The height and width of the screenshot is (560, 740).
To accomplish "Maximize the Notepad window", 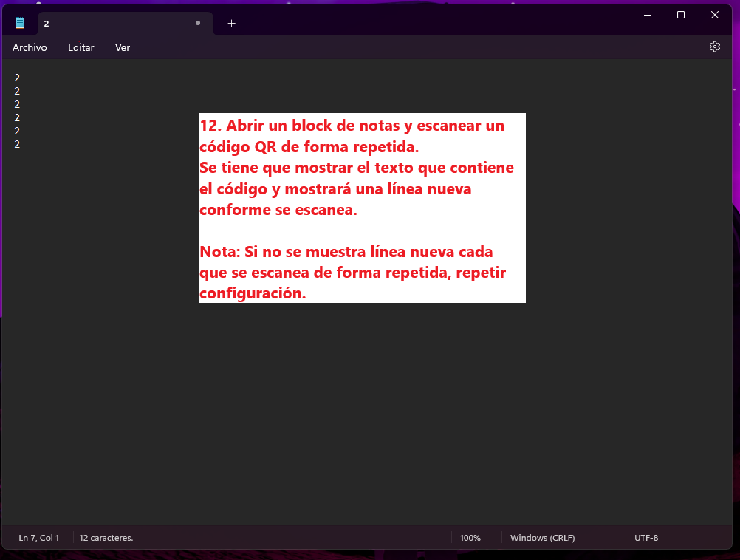I will [681, 15].
